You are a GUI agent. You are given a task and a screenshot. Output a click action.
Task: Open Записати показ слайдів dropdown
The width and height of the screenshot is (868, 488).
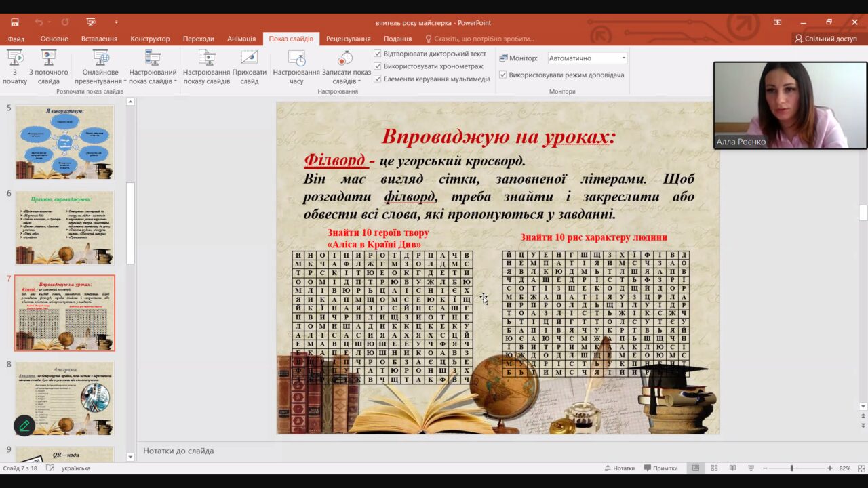(x=347, y=67)
